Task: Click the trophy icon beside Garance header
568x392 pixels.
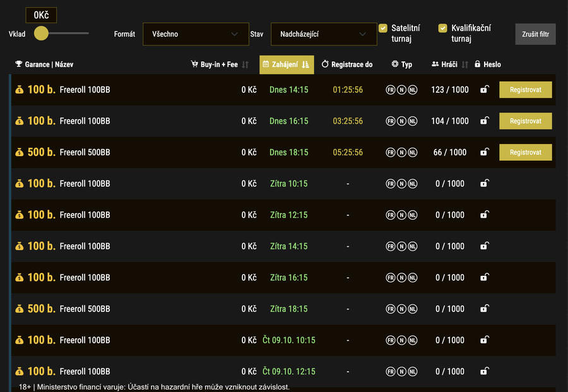Action: (19, 64)
